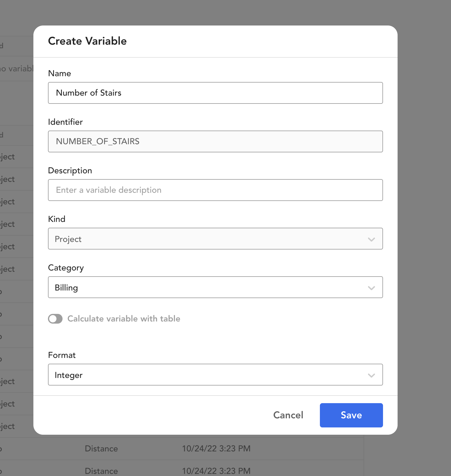The width and height of the screenshot is (451, 476).
Task: Open the Format dropdown showing Integer
Action: click(x=215, y=375)
